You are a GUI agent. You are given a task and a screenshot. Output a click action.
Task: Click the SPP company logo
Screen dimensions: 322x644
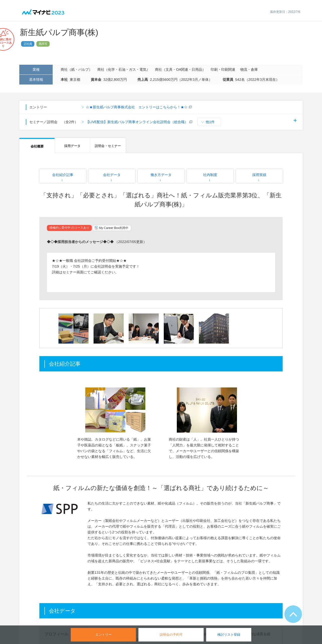pos(60,509)
